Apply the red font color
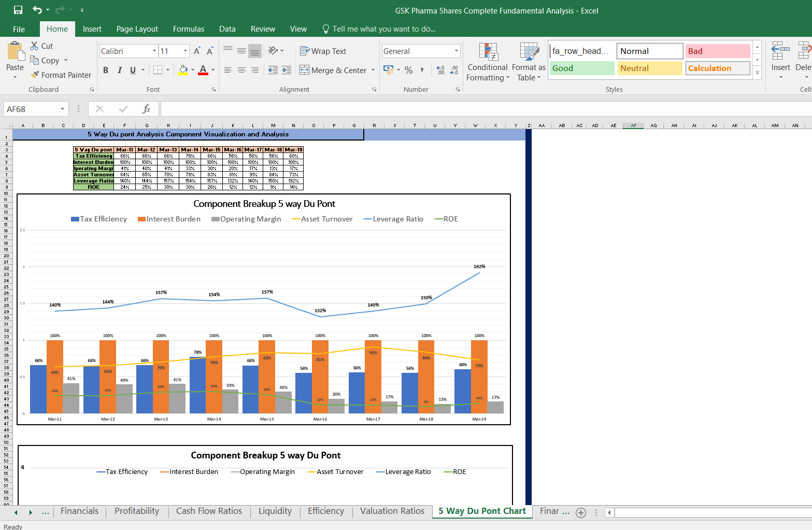Screen dimensions: 812x530 203,70
